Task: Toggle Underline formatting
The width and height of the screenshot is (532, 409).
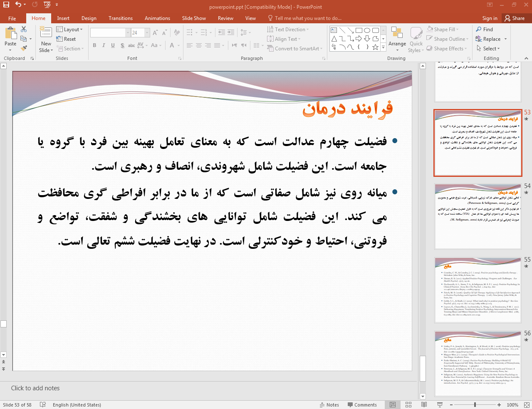Action: (113, 45)
